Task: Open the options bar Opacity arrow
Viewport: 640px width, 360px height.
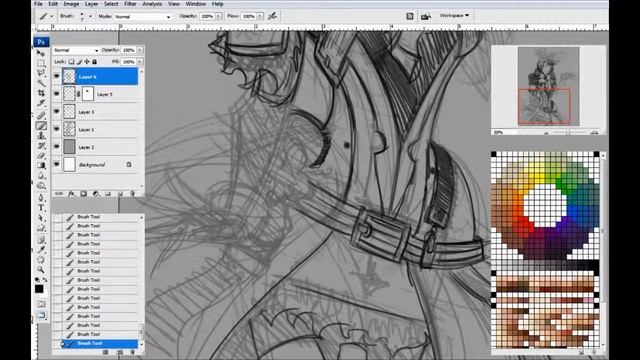Action: pos(218,16)
